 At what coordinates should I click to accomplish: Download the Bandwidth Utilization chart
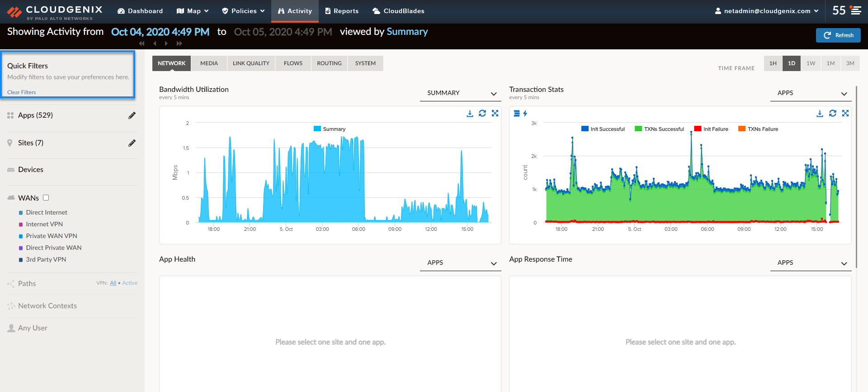point(470,114)
